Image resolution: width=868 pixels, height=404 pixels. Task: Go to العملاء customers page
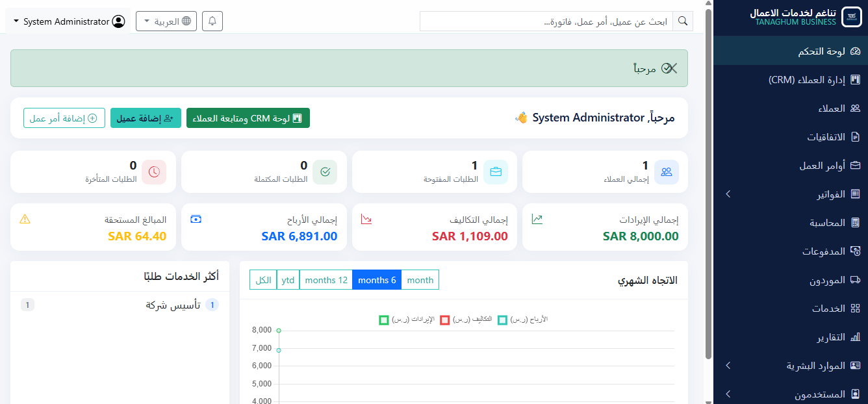click(791, 108)
